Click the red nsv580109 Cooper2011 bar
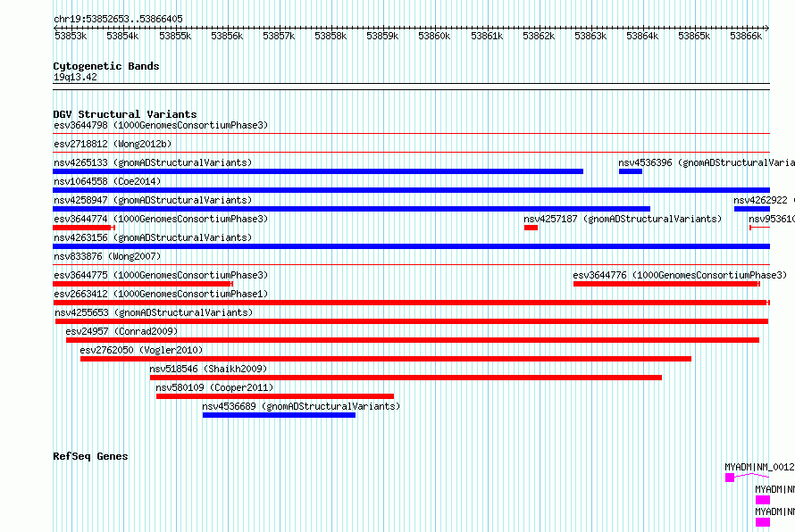Image resolution: width=795 pixels, height=532 pixels. coord(275,396)
